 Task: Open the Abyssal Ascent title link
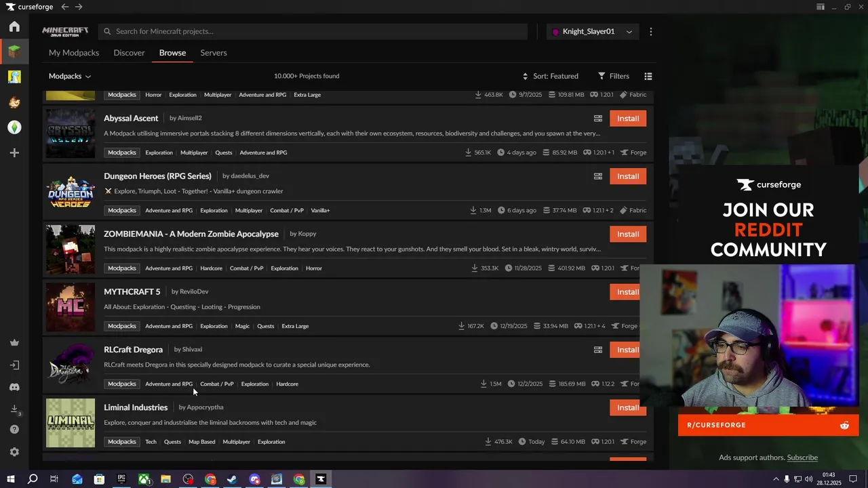tap(131, 118)
